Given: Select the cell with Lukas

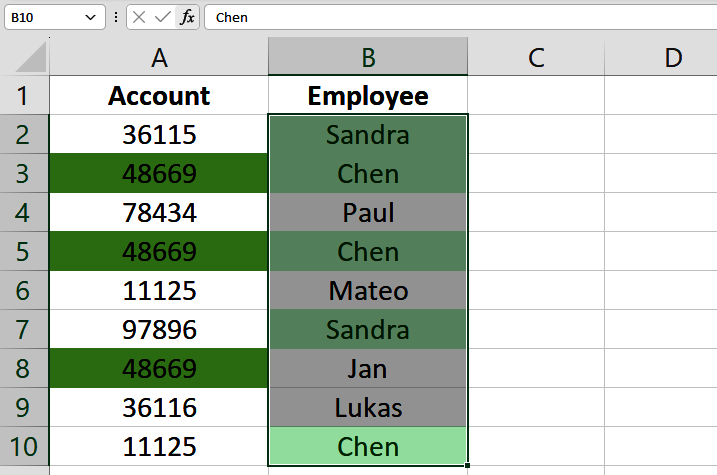Looking at the screenshot, I should pos(368,408).
